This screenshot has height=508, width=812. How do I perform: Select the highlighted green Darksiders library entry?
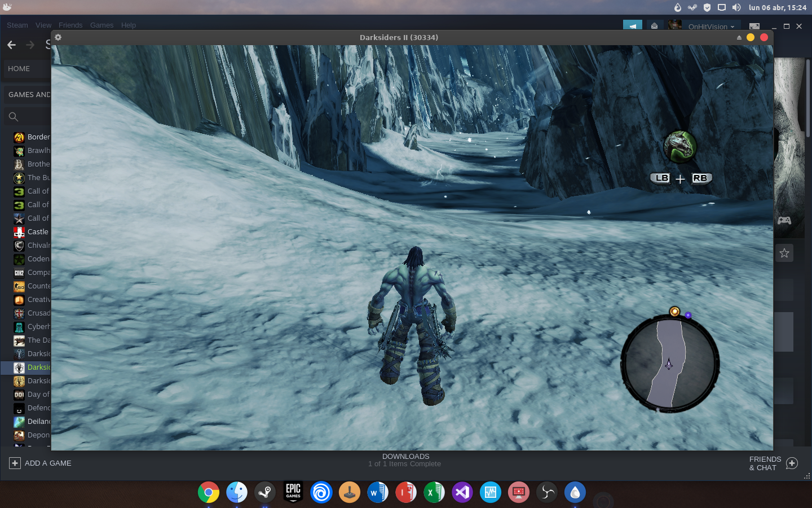26,367
